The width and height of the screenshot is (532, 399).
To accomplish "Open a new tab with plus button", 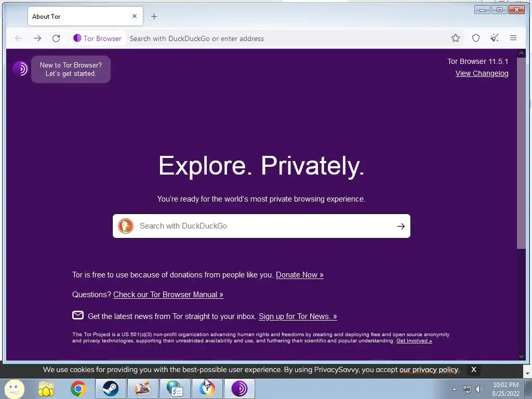I will [x=154, y=16].
